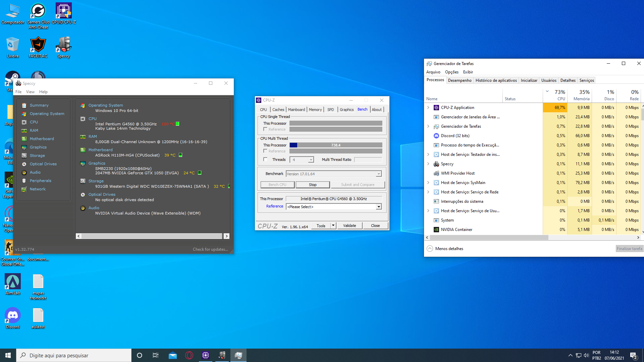
Task: Click Task Manager horizontal scrollbar
Action: point(489,238)
